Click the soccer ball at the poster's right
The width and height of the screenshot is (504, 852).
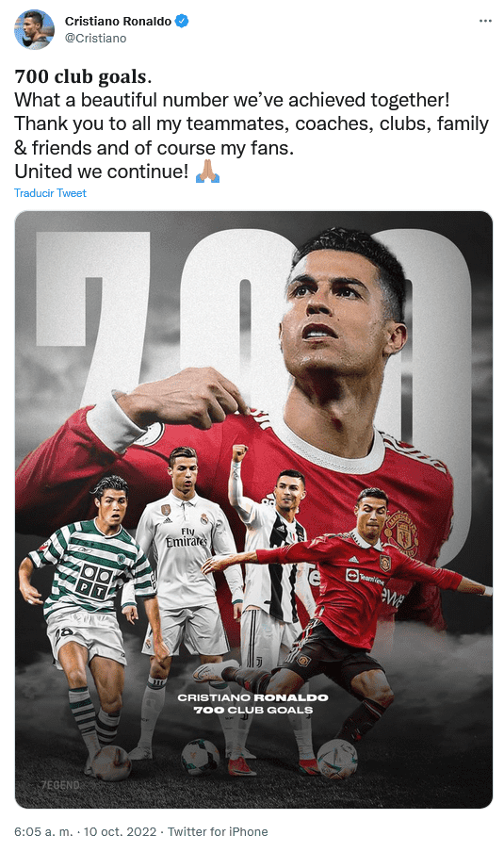(336, 758)
